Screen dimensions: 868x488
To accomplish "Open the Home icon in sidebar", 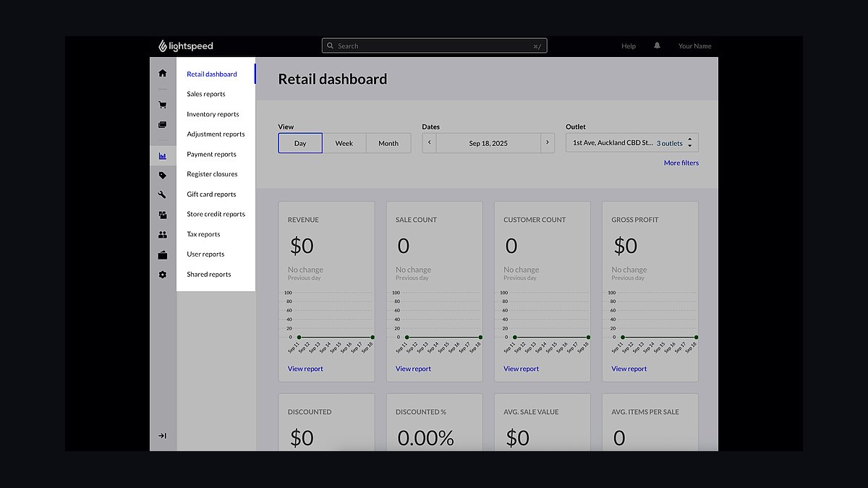I will click(x=163, y=73).
